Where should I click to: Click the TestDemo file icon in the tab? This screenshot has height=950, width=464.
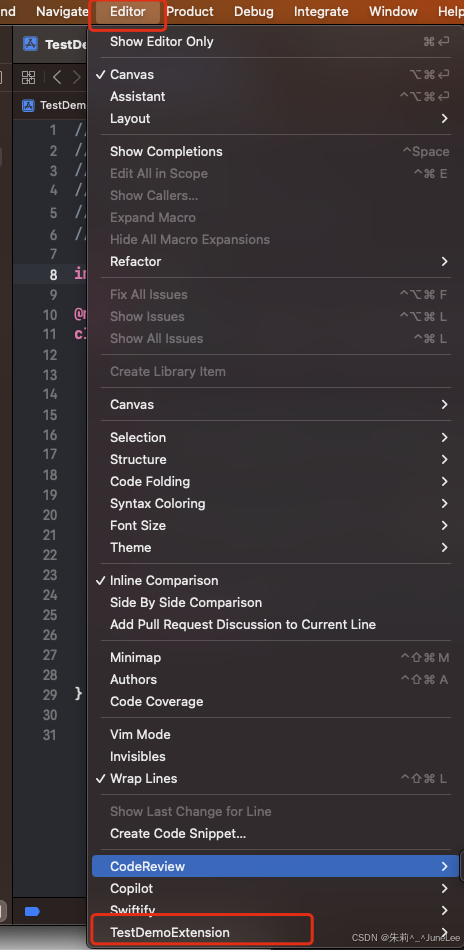pos(30,44)
